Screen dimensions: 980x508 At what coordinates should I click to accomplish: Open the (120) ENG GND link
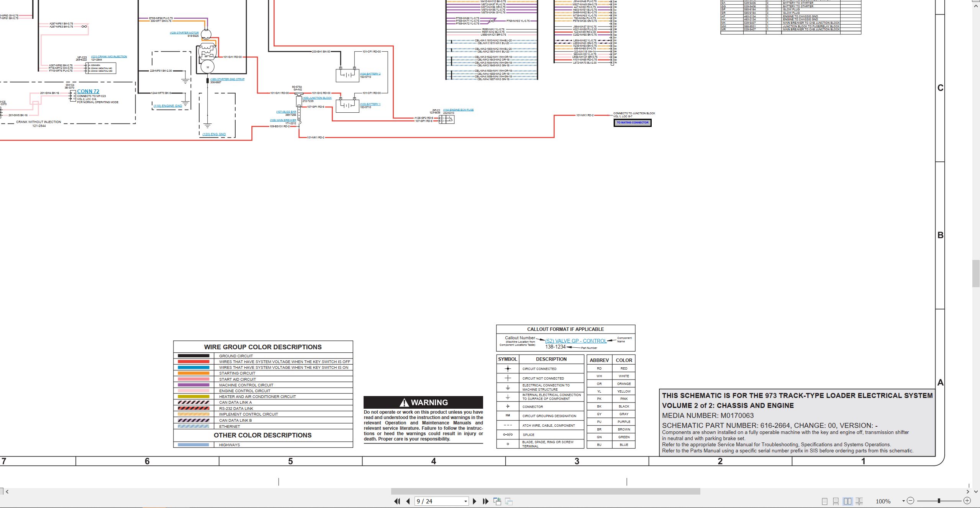pyautogui.click(x=214, y=134)
